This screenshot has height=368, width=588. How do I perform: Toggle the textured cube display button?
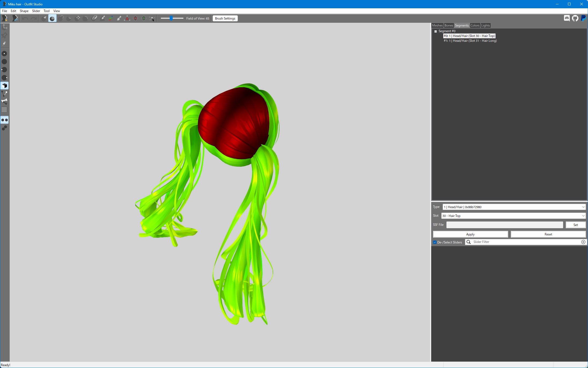tap(5, 86)
